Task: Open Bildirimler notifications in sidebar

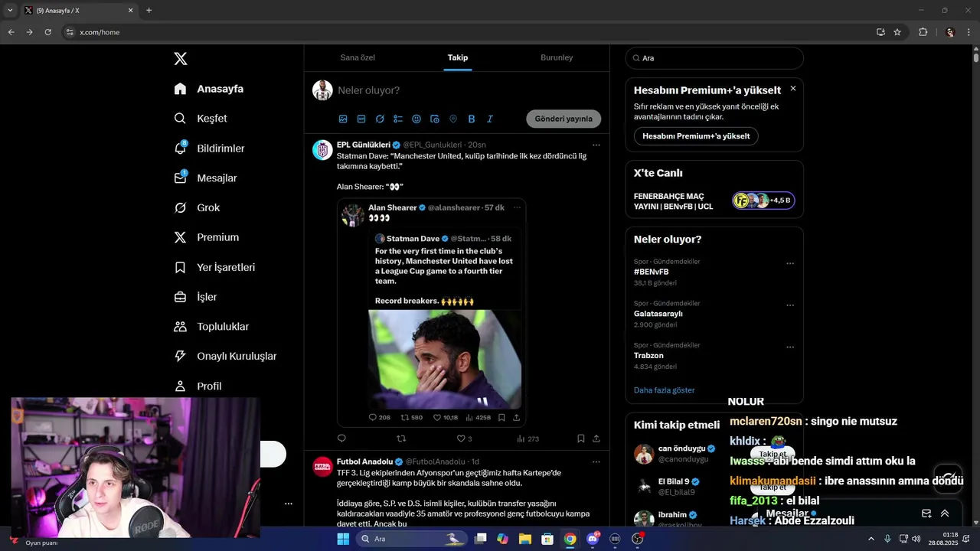Action: [x=210, y=148]
